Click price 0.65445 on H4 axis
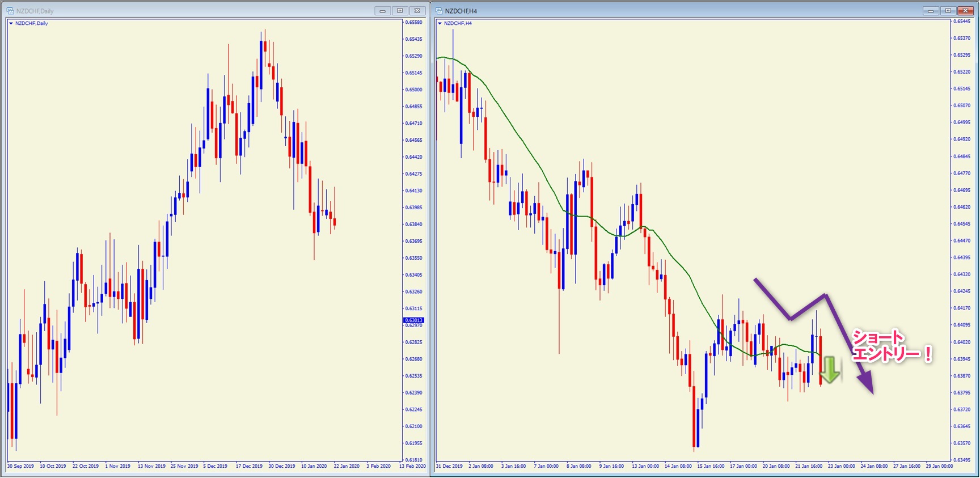This screenshot has width=980, height=478. [x=962, y=22]
